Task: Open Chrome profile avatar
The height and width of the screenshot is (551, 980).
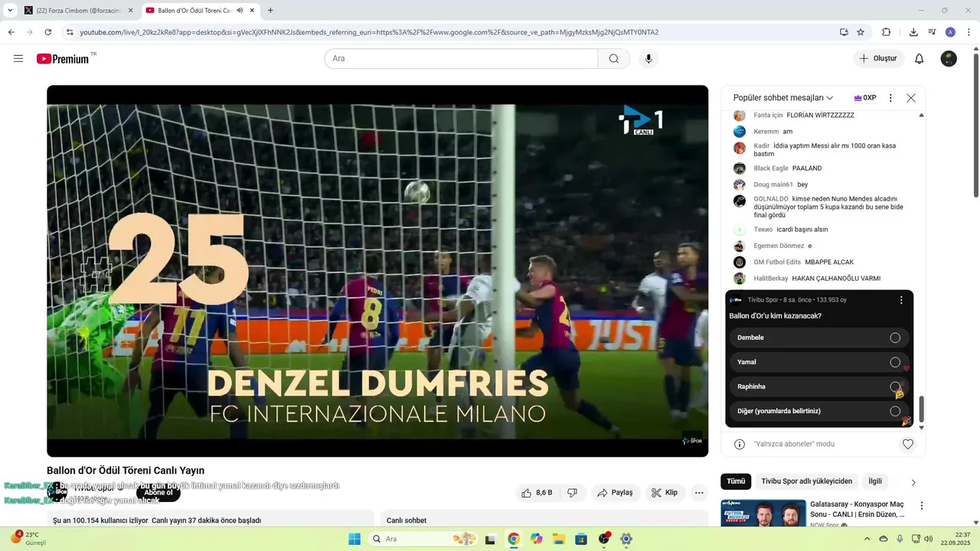Action: 950,32
